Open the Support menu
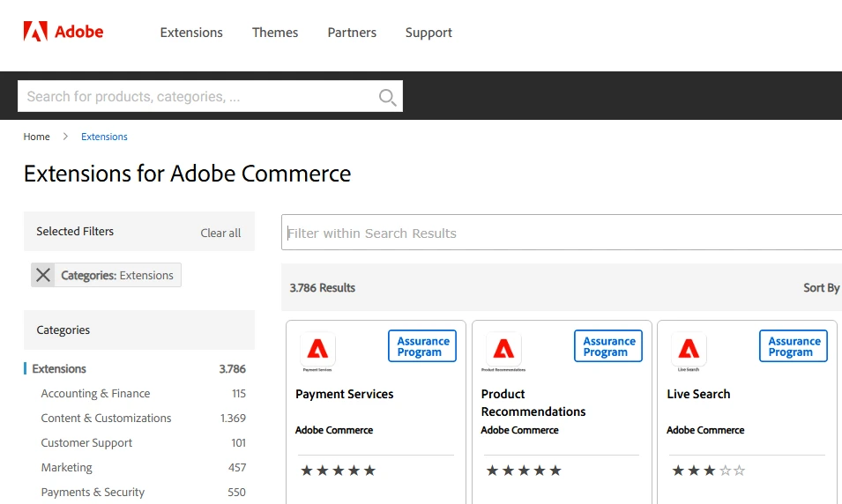 (428, 33)
